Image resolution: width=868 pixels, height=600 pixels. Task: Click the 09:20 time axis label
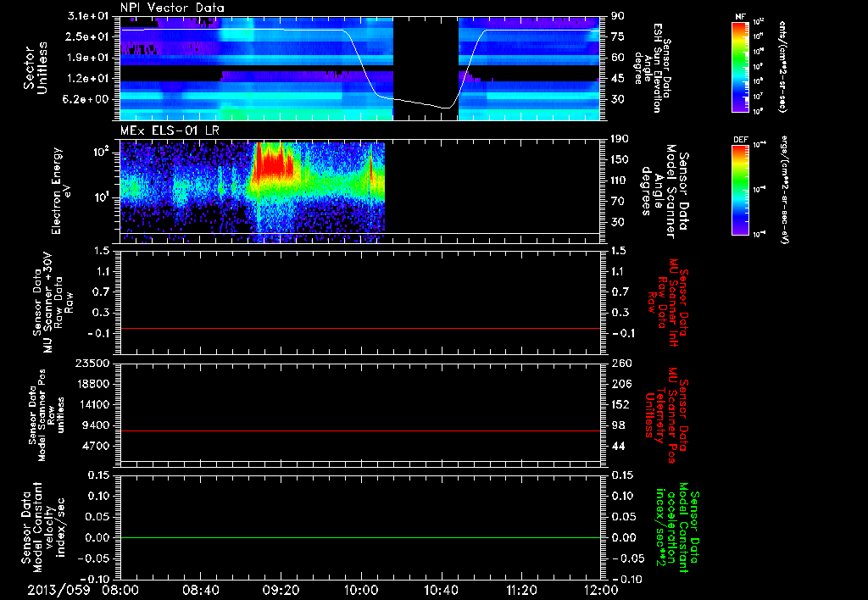click(x=281, y=590)
